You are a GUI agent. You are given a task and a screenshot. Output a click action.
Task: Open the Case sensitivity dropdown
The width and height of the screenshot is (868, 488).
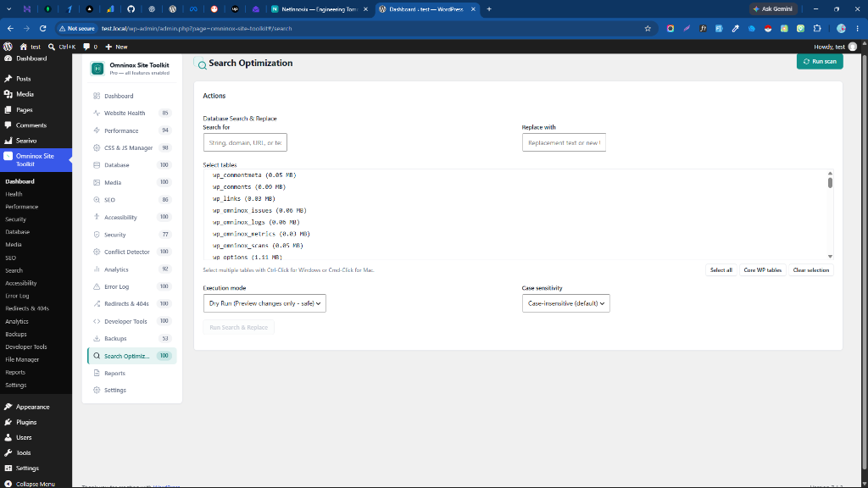pyautogui.click(x=565, y=303)
